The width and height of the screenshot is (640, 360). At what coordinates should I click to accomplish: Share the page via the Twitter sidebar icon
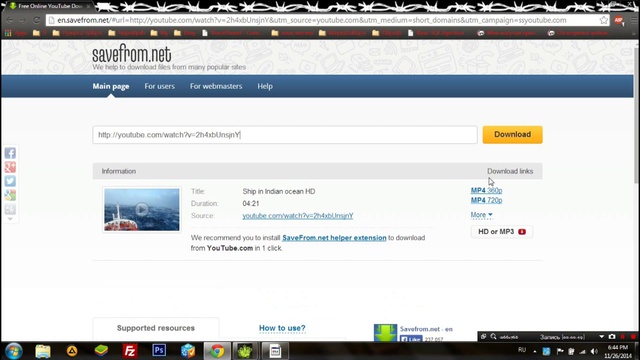[x=10, y=181]
